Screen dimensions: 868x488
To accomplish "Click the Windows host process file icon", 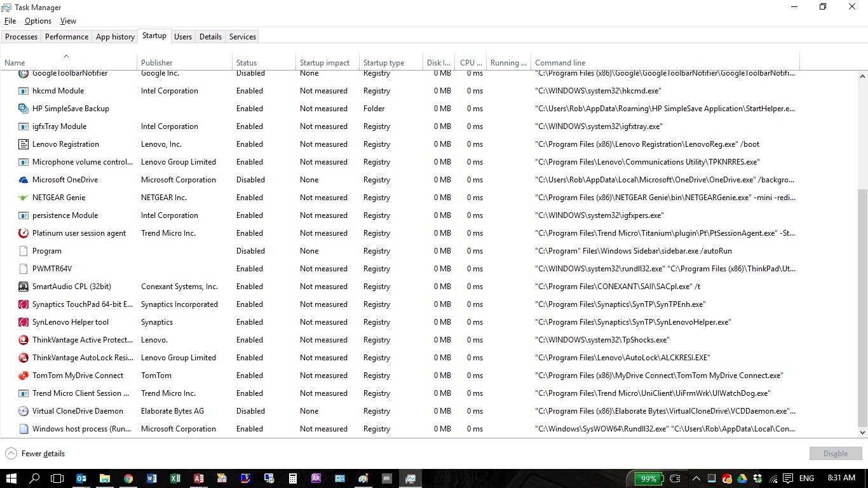I will [24, 429].
